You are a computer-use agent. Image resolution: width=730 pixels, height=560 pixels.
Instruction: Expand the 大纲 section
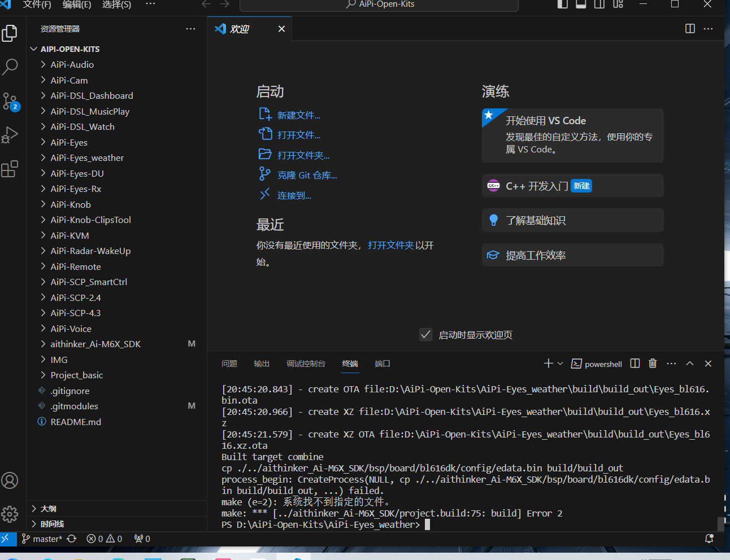click(x=116, y=509)
